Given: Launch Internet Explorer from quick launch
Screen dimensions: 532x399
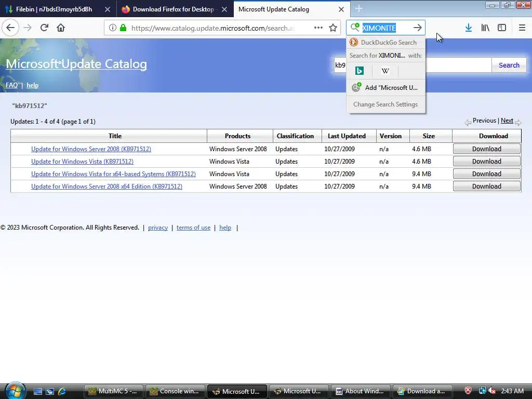Looking at the screenshot, I should pos(62,391).
